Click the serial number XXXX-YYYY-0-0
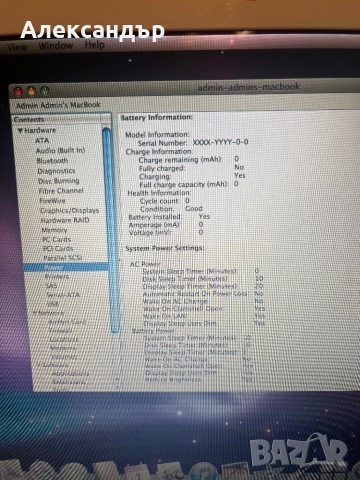 pyautogui.click(x=220, y=142)
